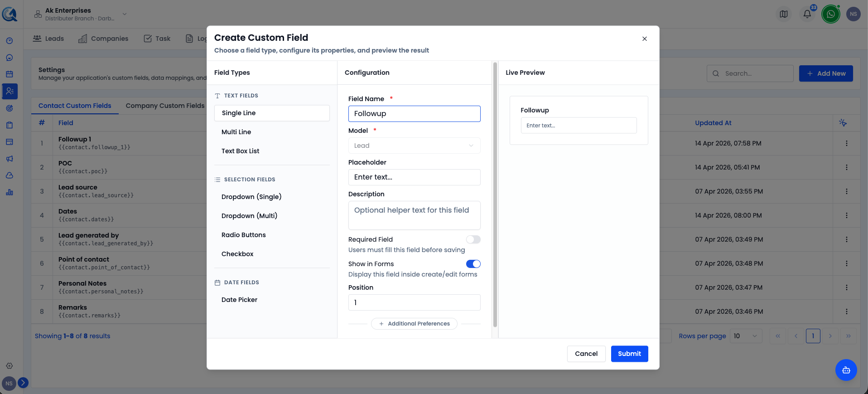This screenshot has width=868, height=394.
Task: Select Text Box List field type
Action: coord(272,151)
